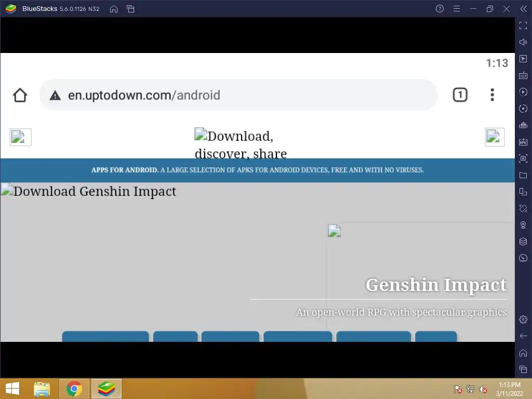The width and height of the screenshot is (532, 399).
Task: Click the small broken image in the Genshin banner
Action: click(x=334, y=231)
